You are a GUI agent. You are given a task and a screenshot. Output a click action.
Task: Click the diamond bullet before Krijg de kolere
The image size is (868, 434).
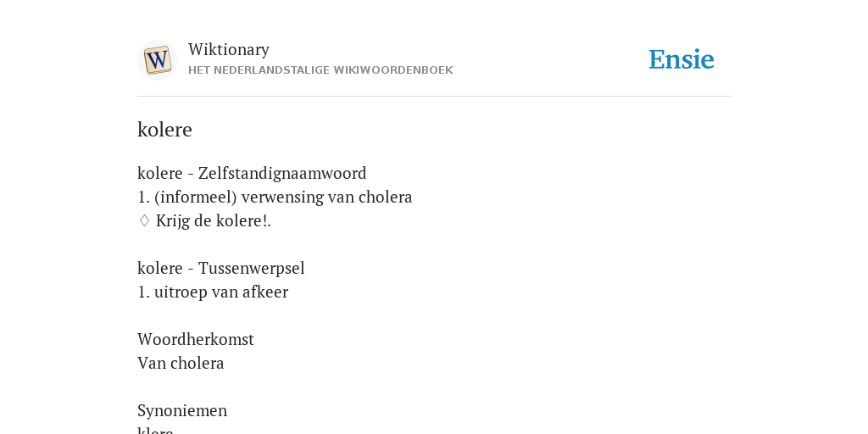pos(144,221)
